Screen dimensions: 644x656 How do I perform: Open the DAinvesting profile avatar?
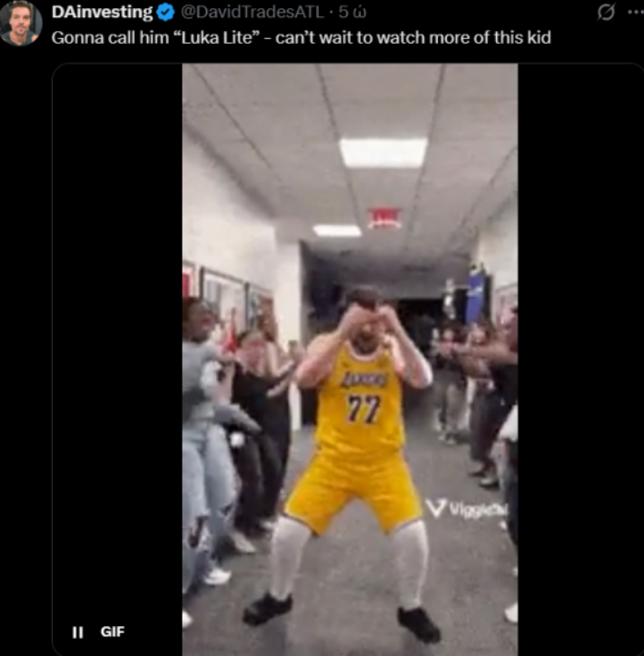coord(20,24)
